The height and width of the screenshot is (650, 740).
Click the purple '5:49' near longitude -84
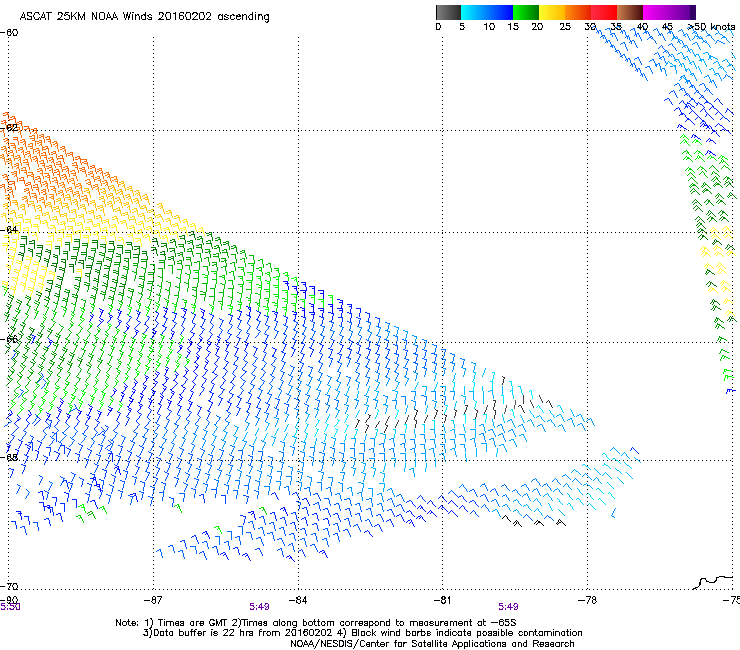[x=260, y=607]
